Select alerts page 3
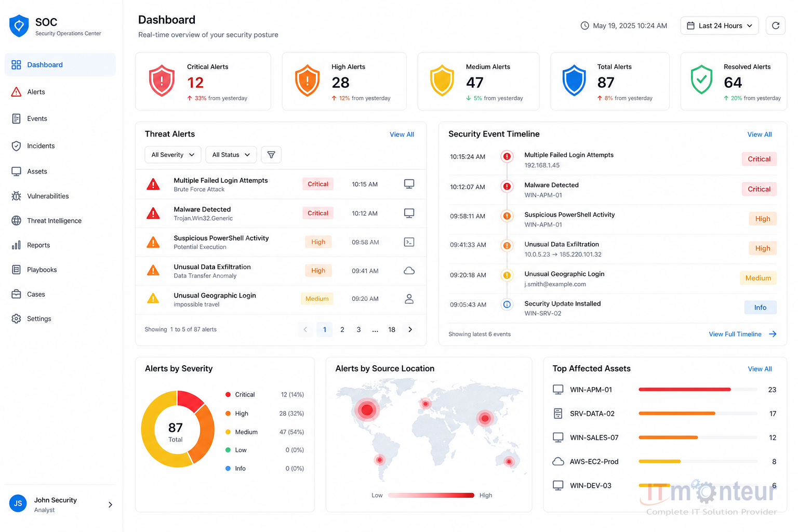 [x=358, y=329]
